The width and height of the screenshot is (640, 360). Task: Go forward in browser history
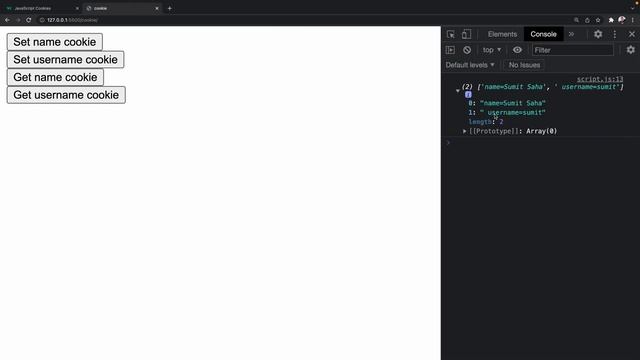click(x=18, y=20)
